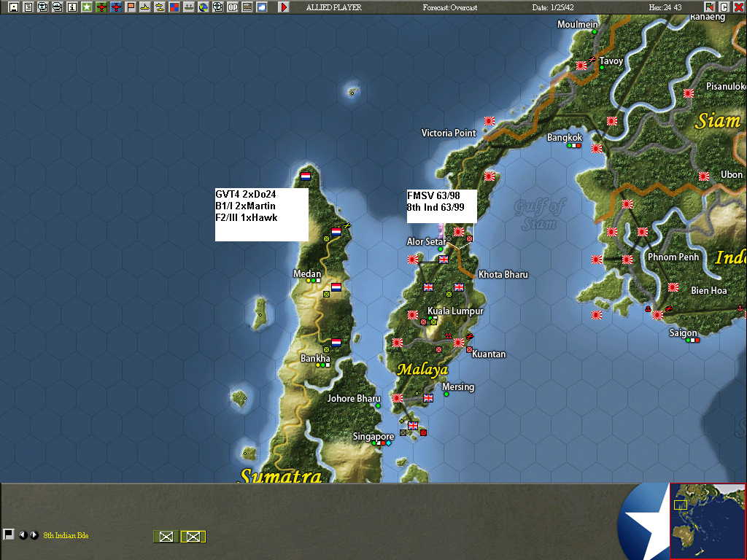Click the crosshair target toolbar icon
Viewport: 747px width, 560px height.
[x=218, y=7]
